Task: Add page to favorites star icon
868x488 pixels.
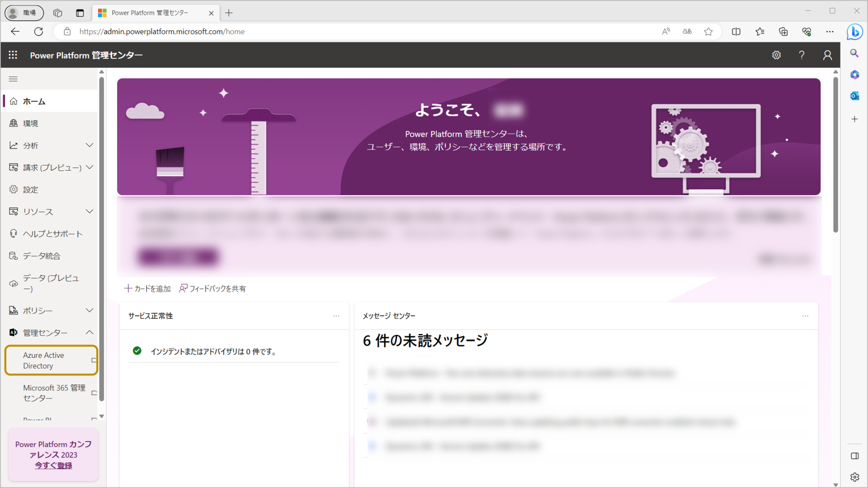Action: point(708,31)
